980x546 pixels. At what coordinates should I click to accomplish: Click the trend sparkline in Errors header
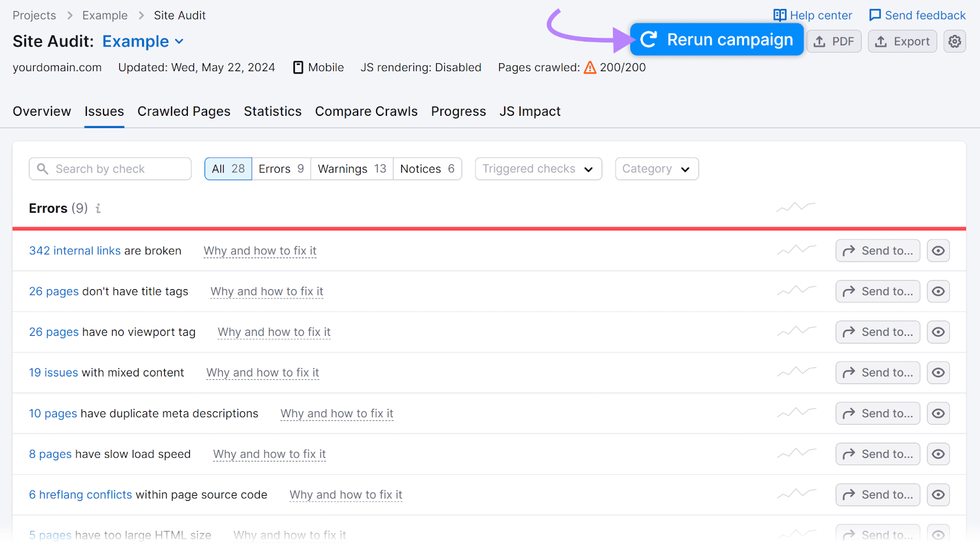pos(796,207)
